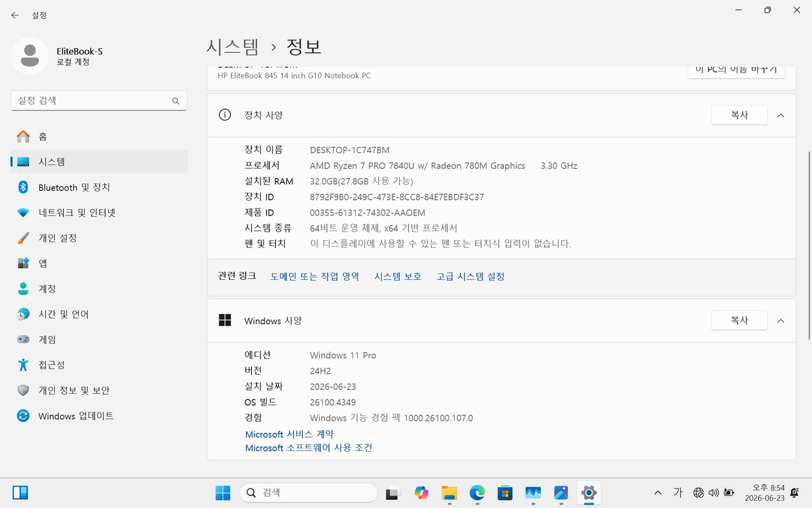Open the 계정 settings page
Viewport: 812px width, 508px height.
(99, 289)
